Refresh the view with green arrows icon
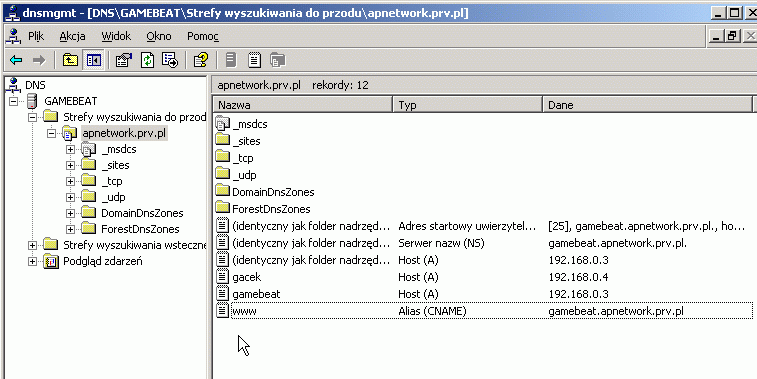The height and width of the screenshot is (379, 757). (x=147, y=60)
